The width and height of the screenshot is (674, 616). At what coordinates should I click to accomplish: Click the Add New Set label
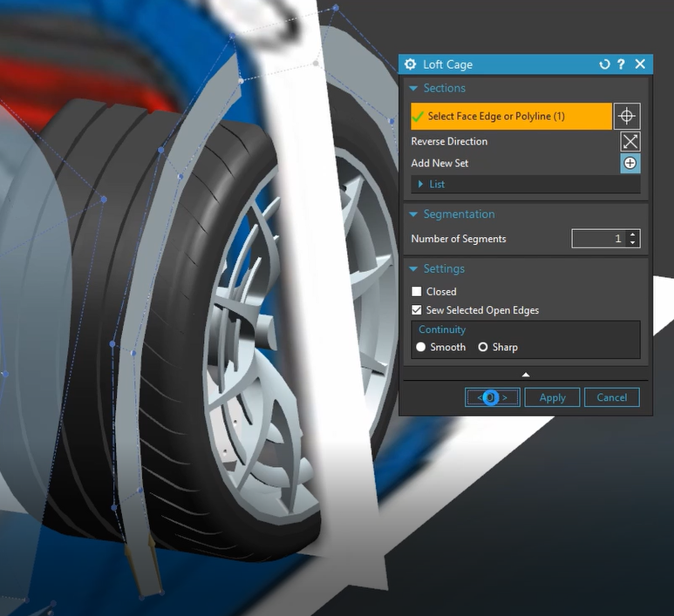(439, 163)
